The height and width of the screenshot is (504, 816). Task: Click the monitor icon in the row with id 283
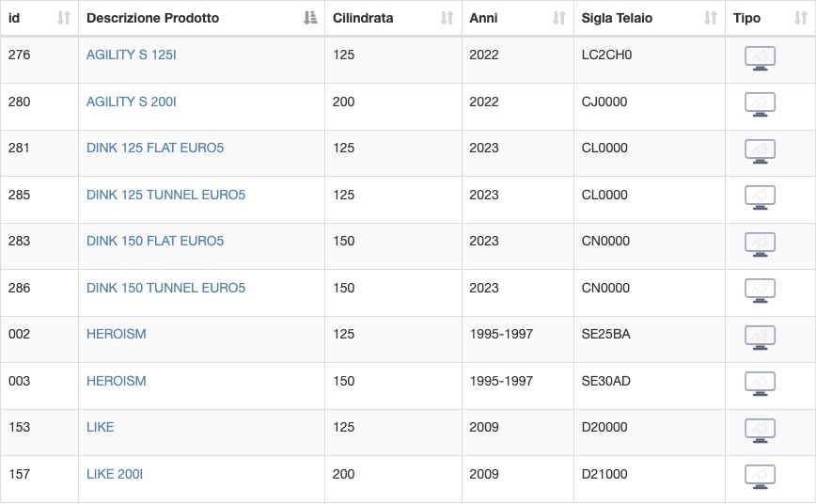[760, 244]
